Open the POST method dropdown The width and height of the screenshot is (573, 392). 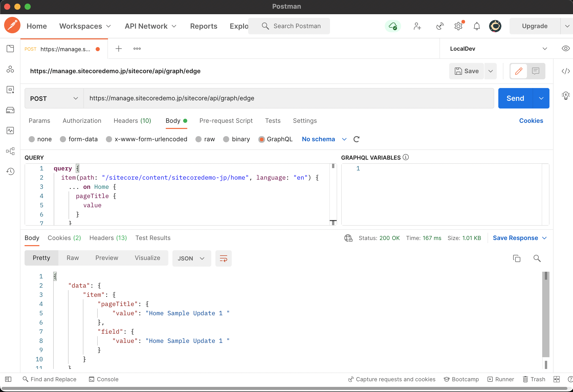(54, 99)
